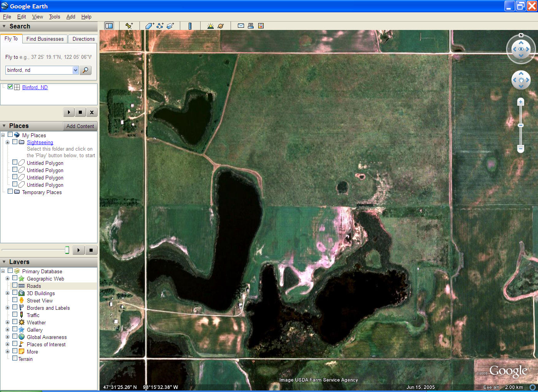Collapse the Places panel triangle

coord(4,126)
